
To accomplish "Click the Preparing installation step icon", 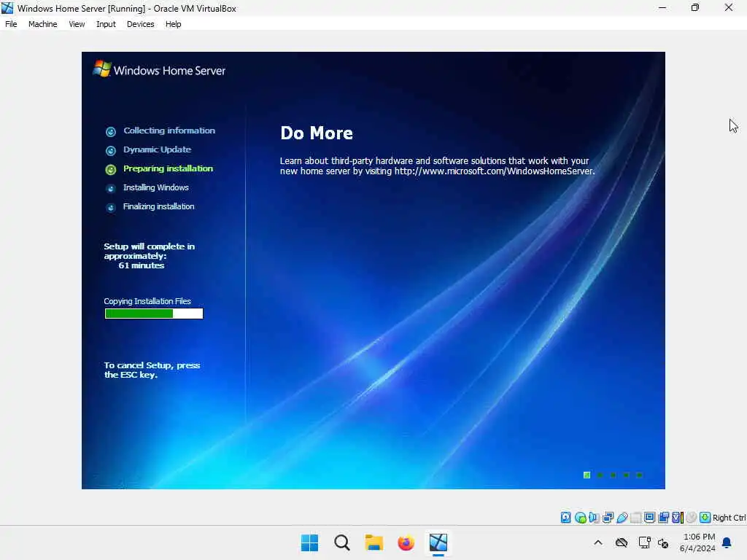I will point(111,169).
